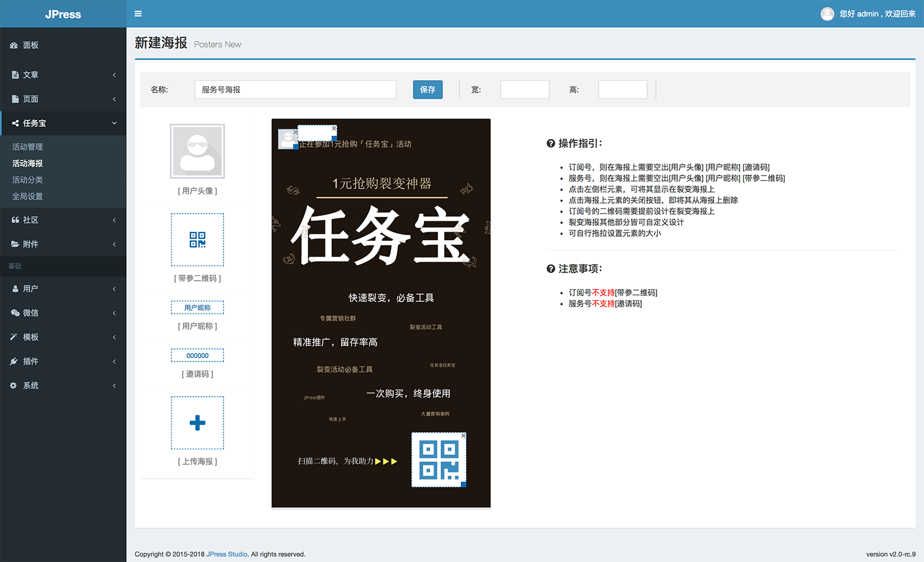
Task: Select the QR code on the poster
Action: pyautogui.click(x=439, y=460)
